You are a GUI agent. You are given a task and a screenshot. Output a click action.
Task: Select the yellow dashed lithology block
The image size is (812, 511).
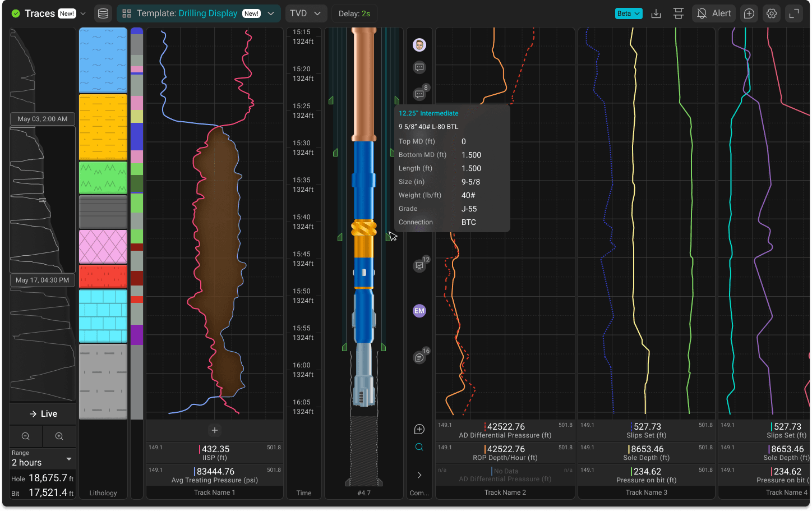click(x=103, y=127)
